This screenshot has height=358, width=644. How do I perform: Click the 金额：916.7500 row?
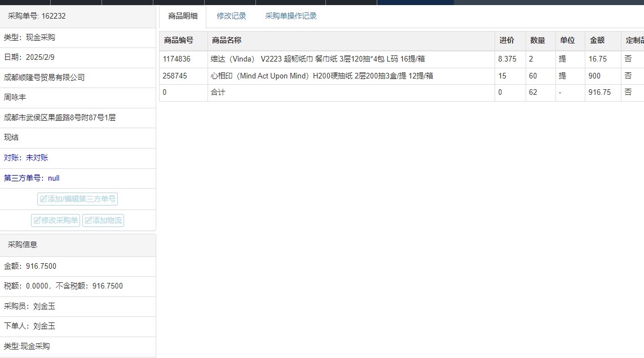[78, 267]
